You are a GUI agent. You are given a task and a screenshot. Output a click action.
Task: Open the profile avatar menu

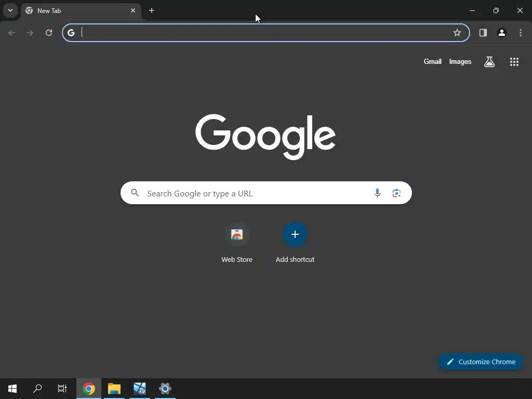click(502, 33)
